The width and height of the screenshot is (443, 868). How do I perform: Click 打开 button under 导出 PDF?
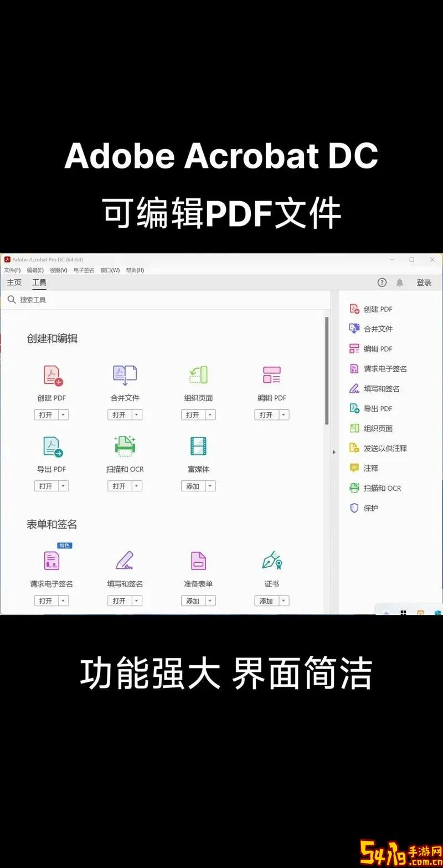pos(46,486)
